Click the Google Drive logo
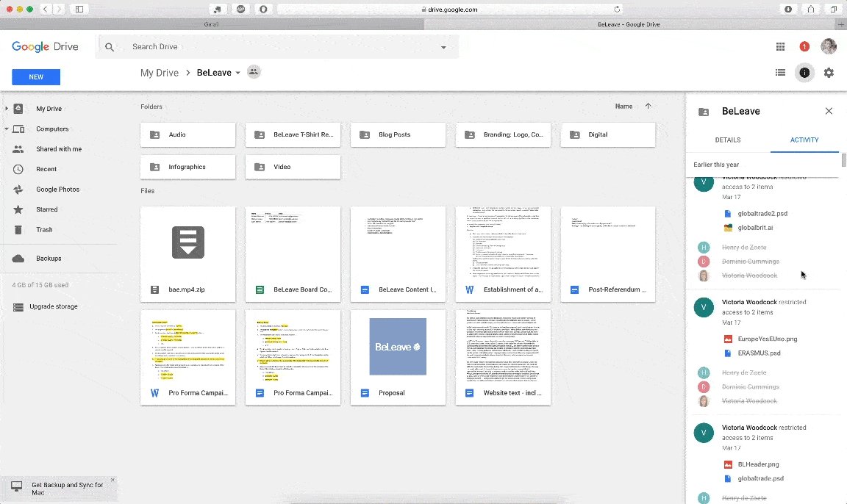The width and height of the screenshot is (847, 504). [46, 47]
